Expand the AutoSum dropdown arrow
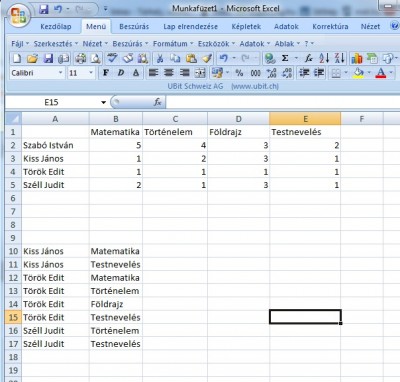The width and height of the screenshot is (400, 382). click(x=296, y=58)
